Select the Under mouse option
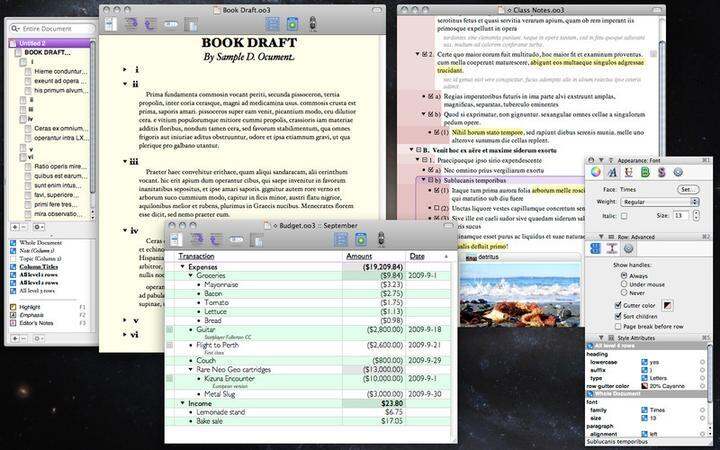Image resolution: width=720 pixels, height=450 pixels. point(624,284)
